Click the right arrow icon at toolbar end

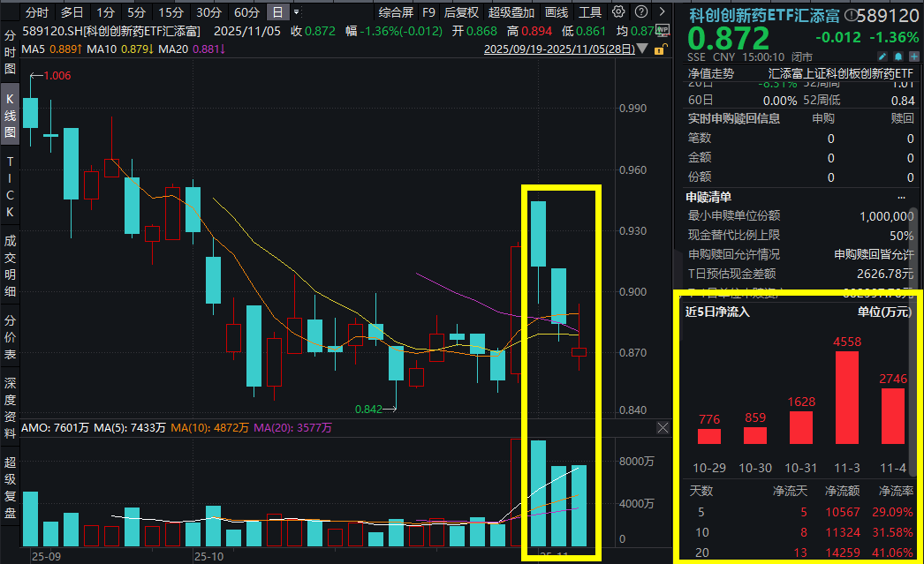(x=663, y=12)
